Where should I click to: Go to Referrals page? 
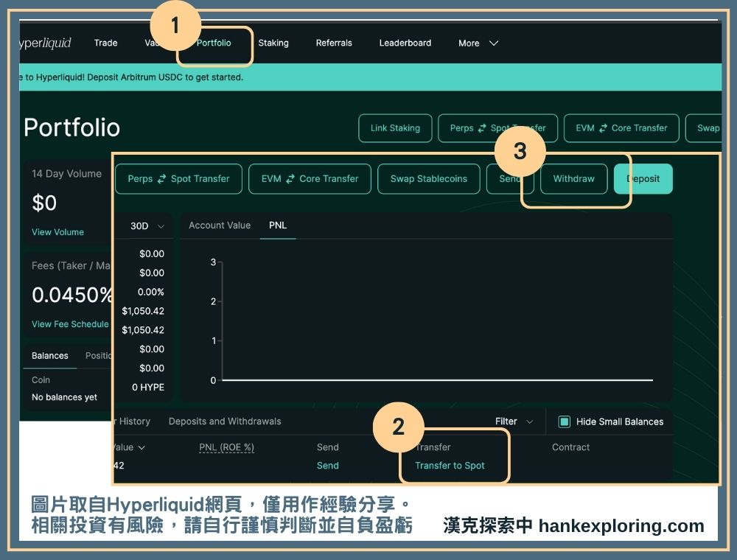334,43
